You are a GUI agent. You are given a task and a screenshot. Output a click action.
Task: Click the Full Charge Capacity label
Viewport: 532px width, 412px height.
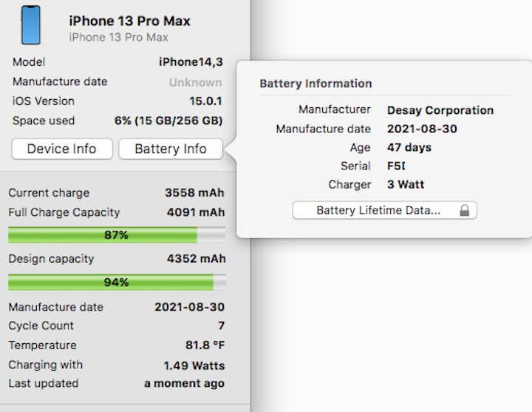[64, 212]
